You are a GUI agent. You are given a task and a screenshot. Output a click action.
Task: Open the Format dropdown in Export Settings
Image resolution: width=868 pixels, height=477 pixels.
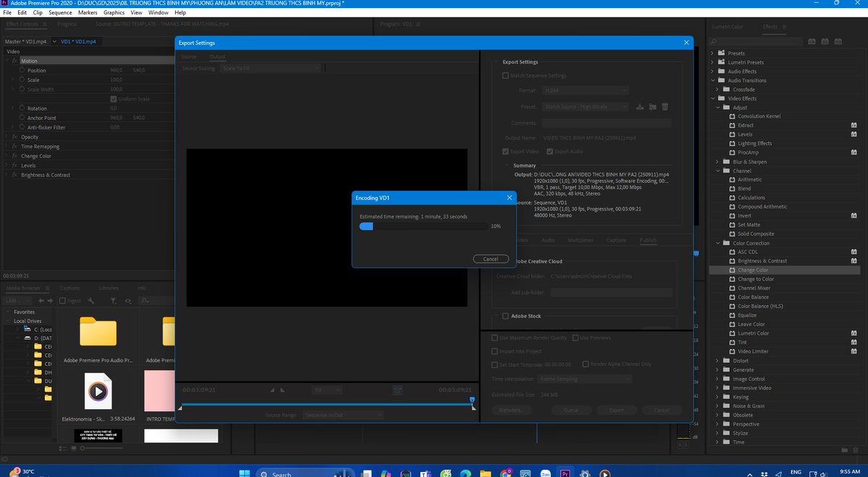[x=584, y=90]
